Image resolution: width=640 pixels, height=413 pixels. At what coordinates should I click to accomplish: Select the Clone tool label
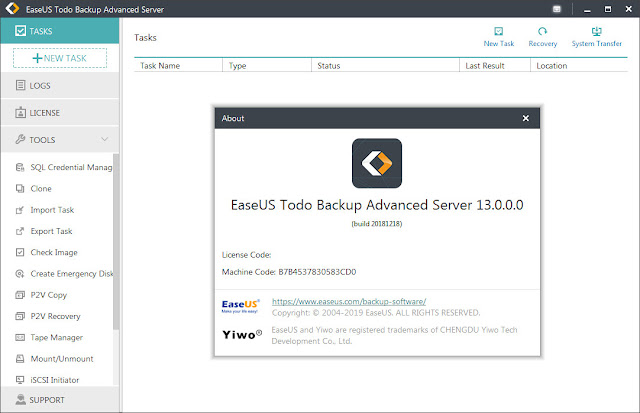click(41, 189)
